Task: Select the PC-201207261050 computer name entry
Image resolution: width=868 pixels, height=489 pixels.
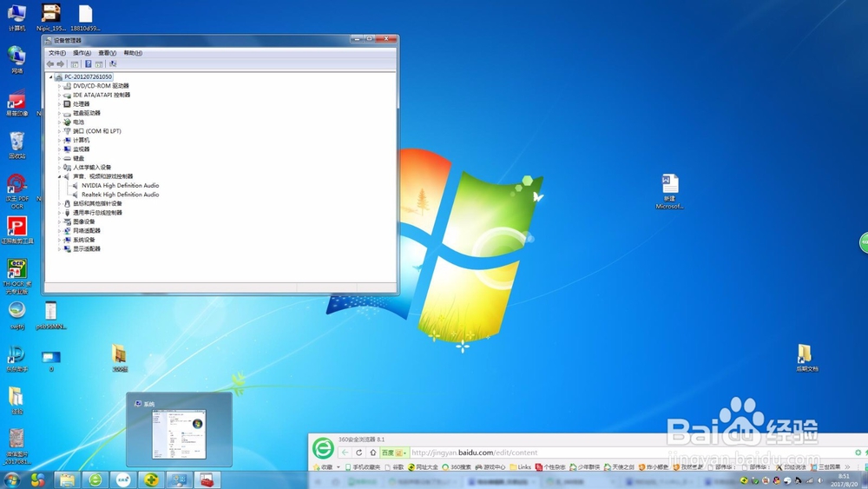Action: [88, 77]
